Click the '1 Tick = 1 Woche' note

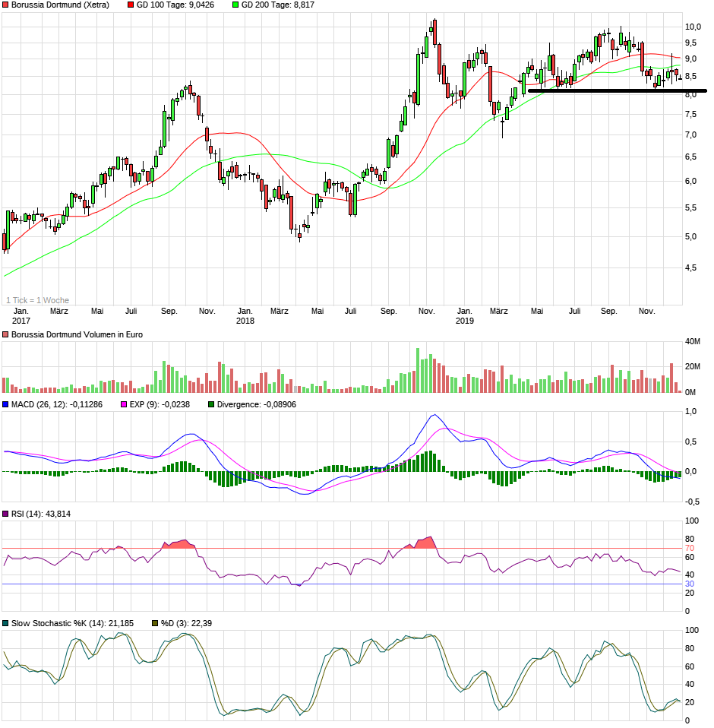[37, 301]
